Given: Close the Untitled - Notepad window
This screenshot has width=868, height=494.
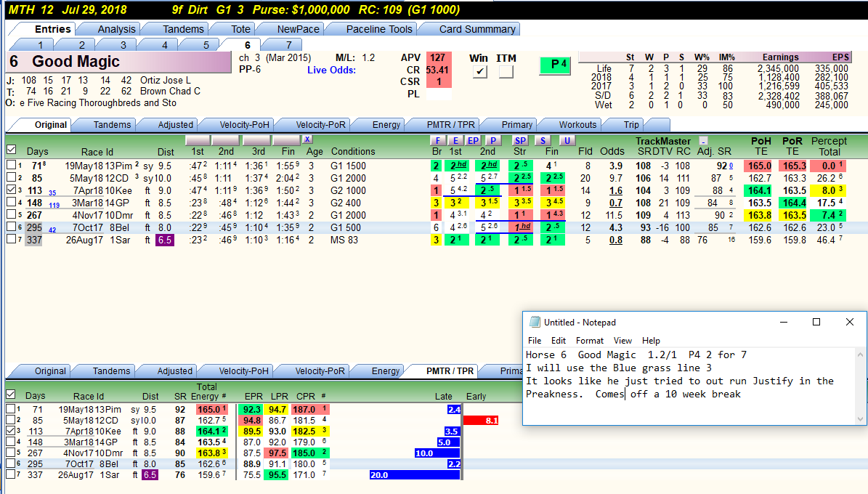Looking at the screenshot, I should [850, 322].
